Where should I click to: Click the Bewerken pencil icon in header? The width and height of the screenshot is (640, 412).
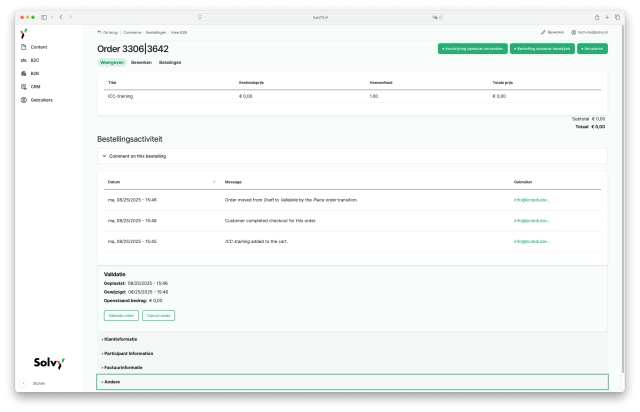coord(551,32)
